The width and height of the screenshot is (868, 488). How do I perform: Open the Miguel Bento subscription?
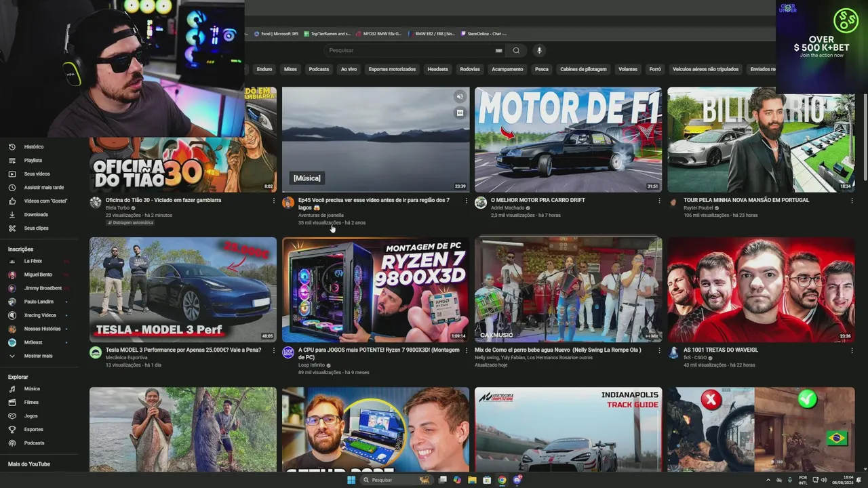click(37, 274)
